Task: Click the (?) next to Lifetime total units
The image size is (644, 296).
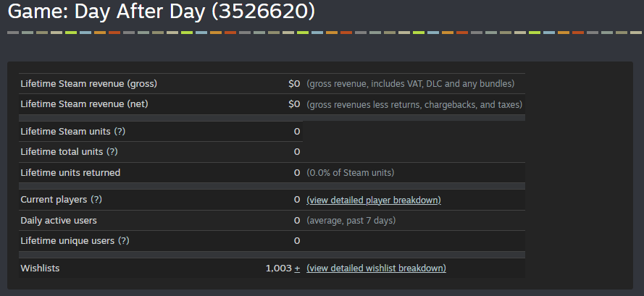Action: [112, 152]
